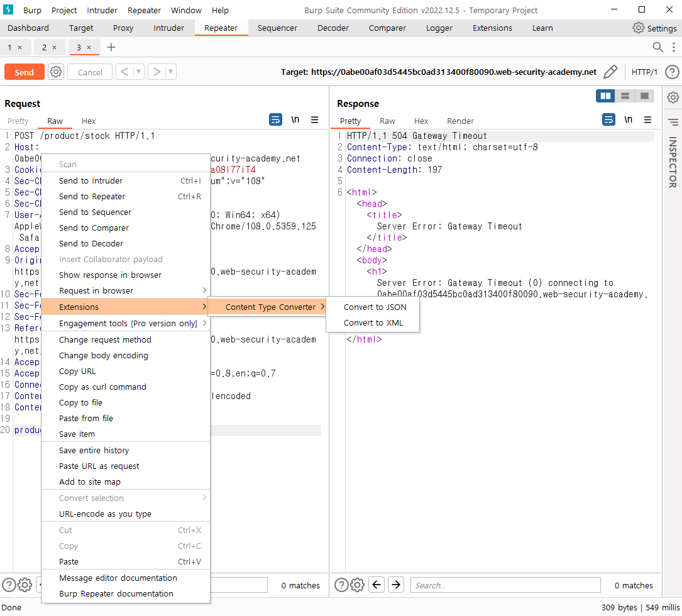Click the Send button
The height and width of the screenshot is (616, 682).
[25, 72]
